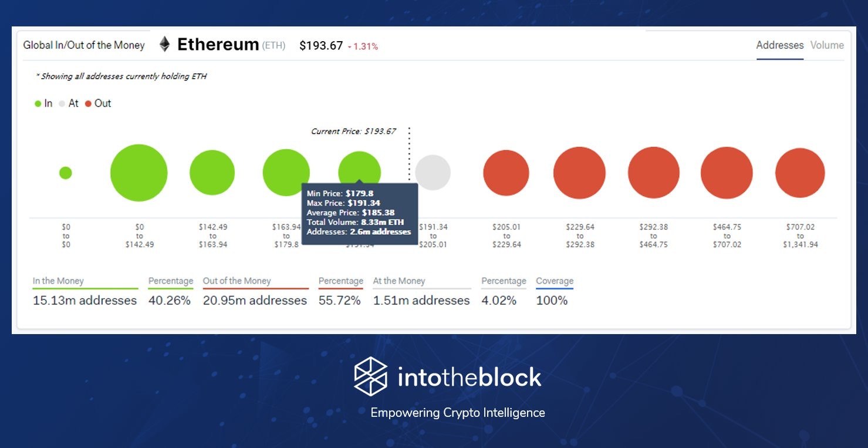Click the red $229.64 to $292.38 bubble
868x448 pixels.
(579, 173)
